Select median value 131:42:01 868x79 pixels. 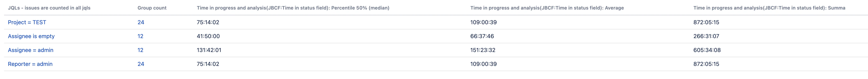click(209, 50)
